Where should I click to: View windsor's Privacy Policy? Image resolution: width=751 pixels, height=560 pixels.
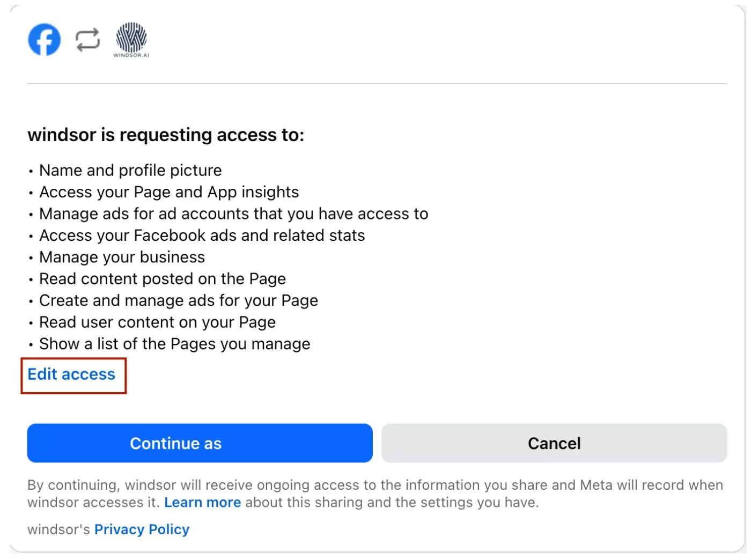(x=142, y=529)
